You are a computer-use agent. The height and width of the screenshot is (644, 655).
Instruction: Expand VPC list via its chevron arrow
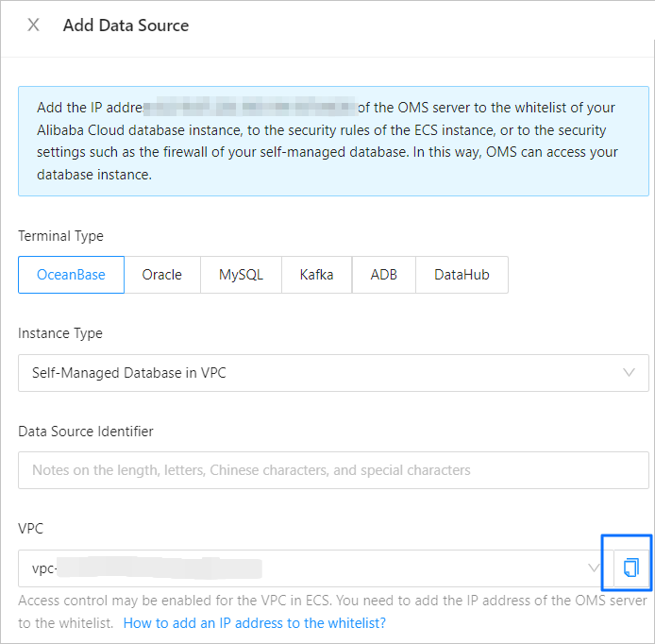click(x=594, y=568)
